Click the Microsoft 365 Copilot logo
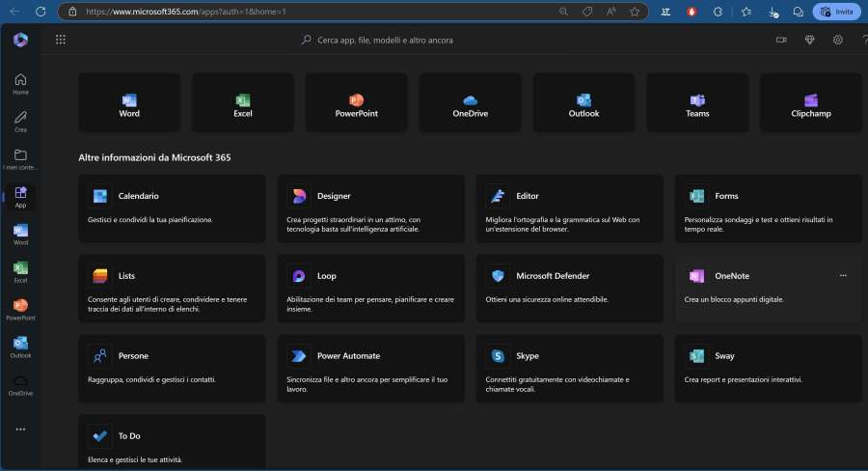This screenshot has height=471, width=868. point(20,40)
